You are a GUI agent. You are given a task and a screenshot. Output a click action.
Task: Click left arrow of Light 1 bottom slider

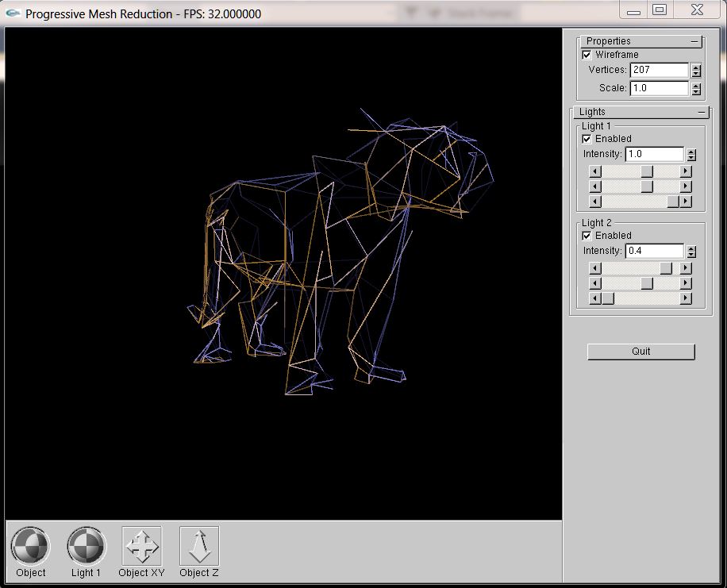click(595, 202)
